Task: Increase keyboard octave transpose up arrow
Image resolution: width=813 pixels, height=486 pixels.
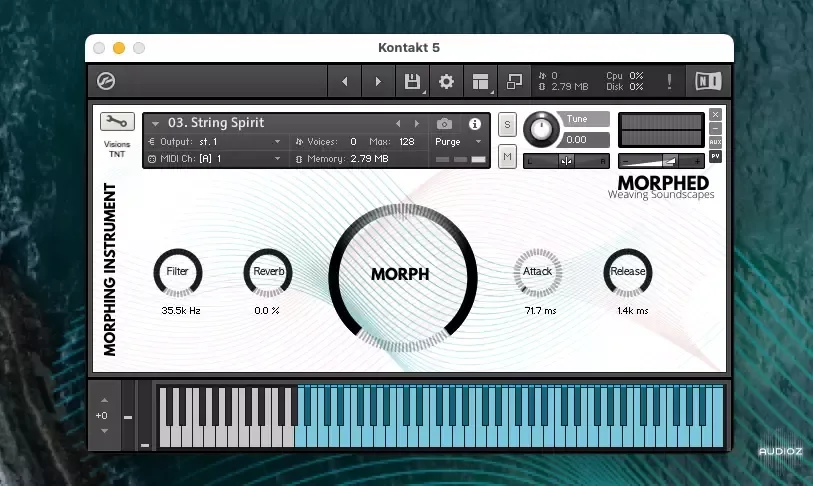Action: (104, 400)
